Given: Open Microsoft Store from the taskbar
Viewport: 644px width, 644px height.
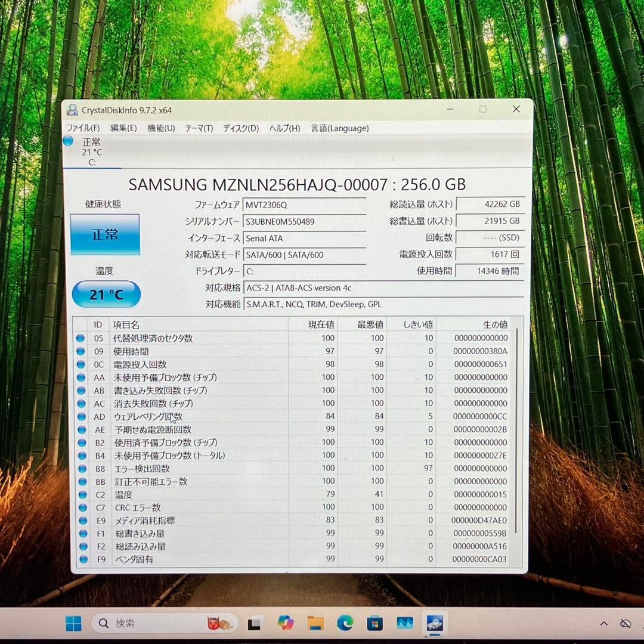Looking at the screenshot, I should (375, 624).
